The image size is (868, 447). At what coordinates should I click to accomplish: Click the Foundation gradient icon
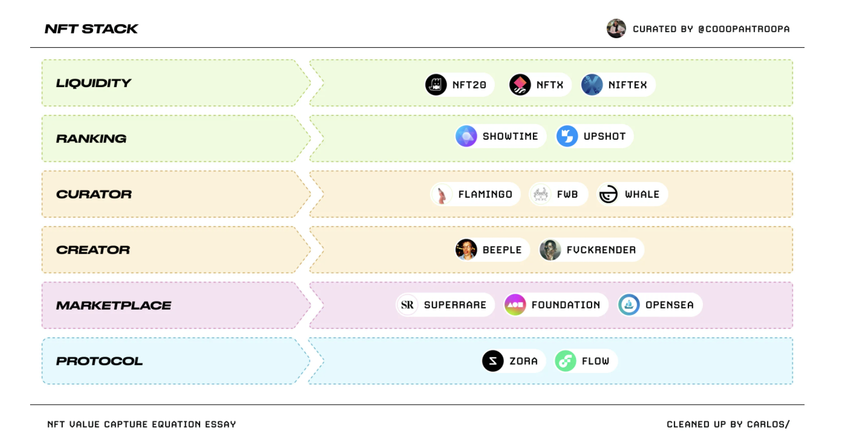pos(515,305)
